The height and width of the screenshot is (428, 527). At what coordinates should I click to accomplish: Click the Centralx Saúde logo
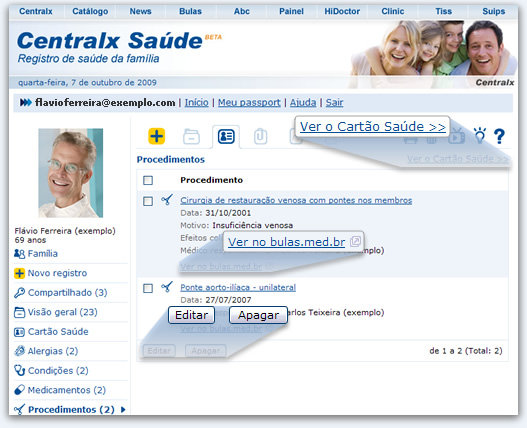tap(110, 40)
